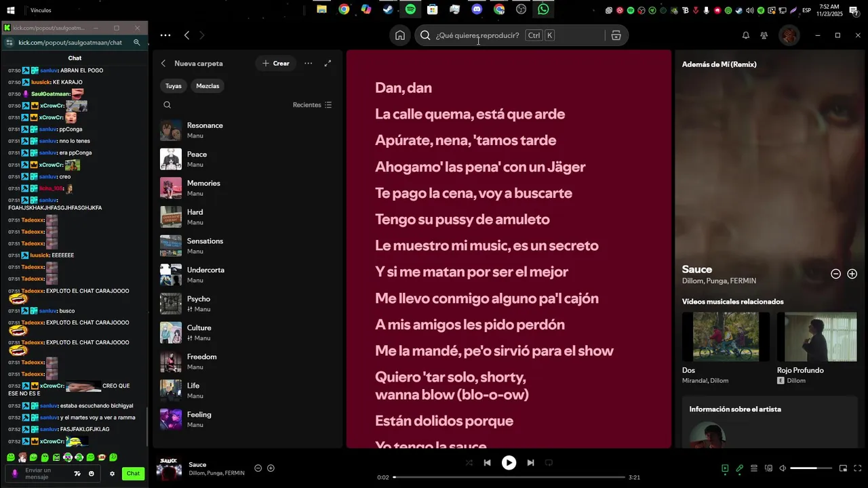Screen dimensions: 868x488
Task: Click the plus icon beside Sauce in player bar
Action: 271,468
